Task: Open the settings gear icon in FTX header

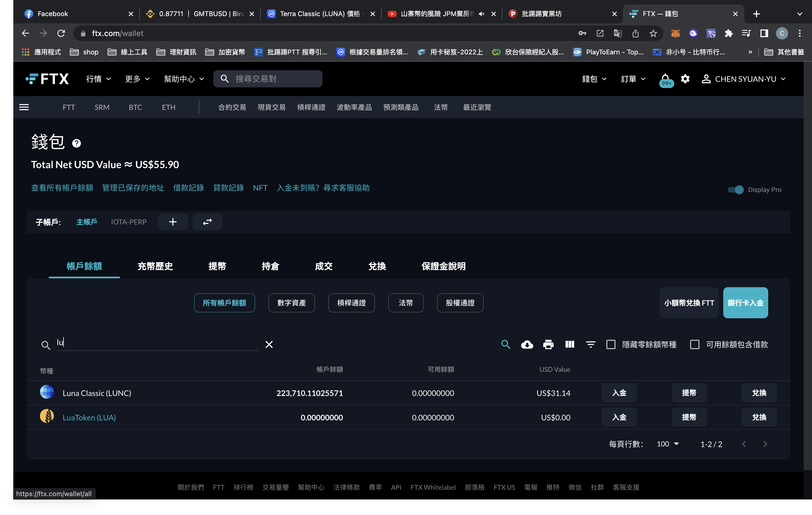Action: pyautogui.click(x=685, y=79)
